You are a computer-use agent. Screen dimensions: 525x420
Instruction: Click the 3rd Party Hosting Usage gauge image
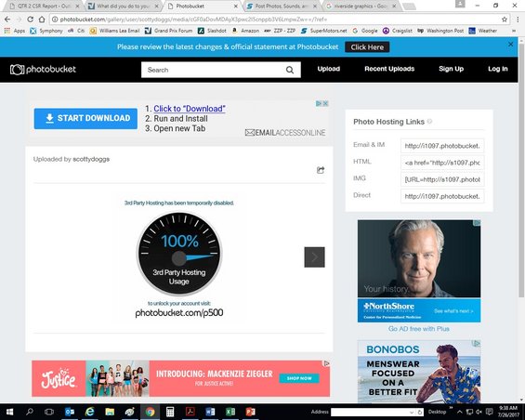179,254
